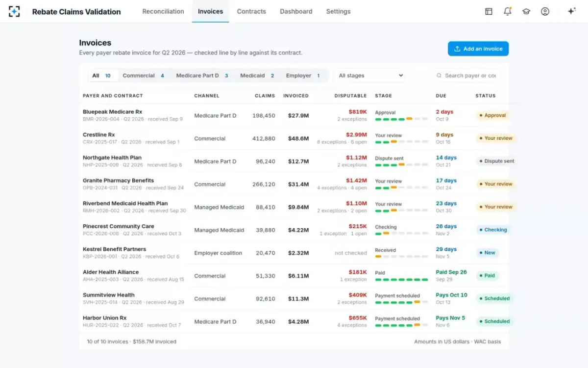This screenshot has width=588, height=368.
Task: Click the Dispute sent status badge
Action: tap(496, 161)
